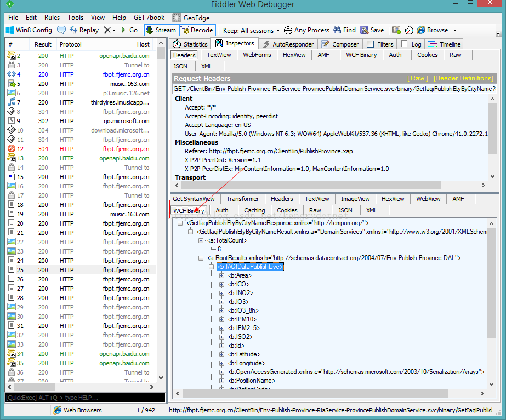The width and height of the screenshot is (506, 420).
Task: Select response ImageView tab
Action: pyautogui.click(x=355, y=199)
